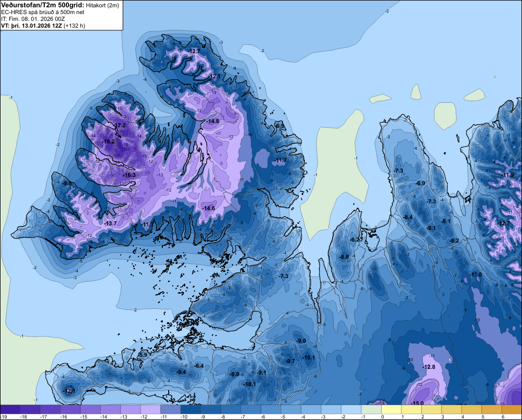Click the -11.0 temperature value on the map
Screen dimensions: 522x420
coord(476,274)
